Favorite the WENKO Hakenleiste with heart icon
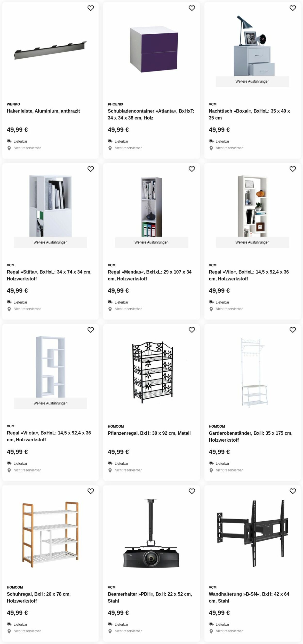Screen dimensions: 303x644 point(90,8)
